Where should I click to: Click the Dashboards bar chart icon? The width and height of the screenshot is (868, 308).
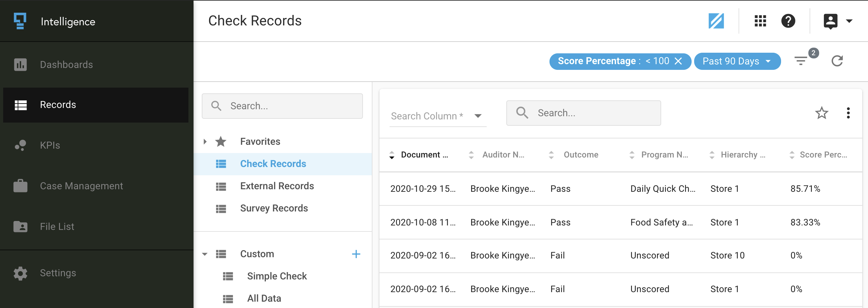(x=20, y=64)
